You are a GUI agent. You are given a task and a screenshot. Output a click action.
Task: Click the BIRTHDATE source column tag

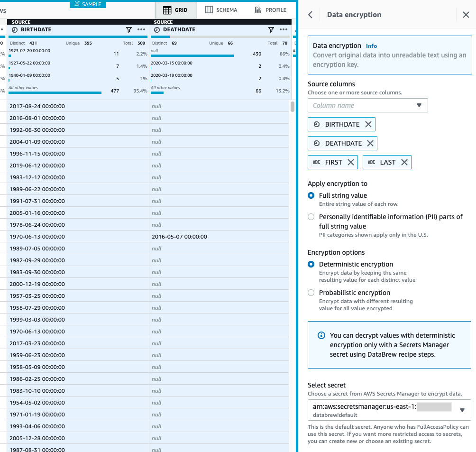click(342, 124)
